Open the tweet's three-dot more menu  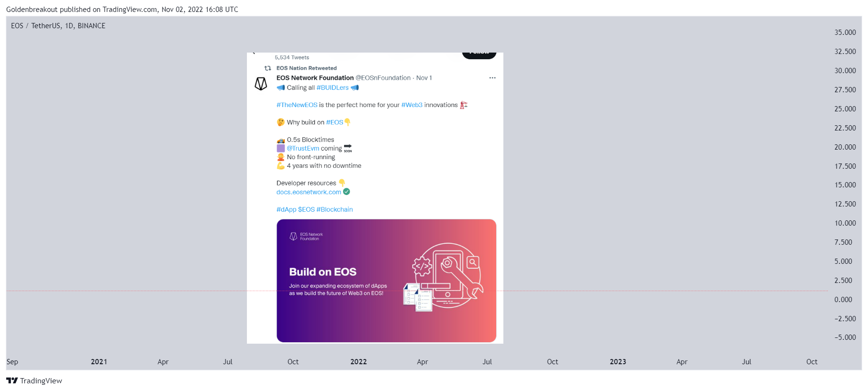pos(492,78)
